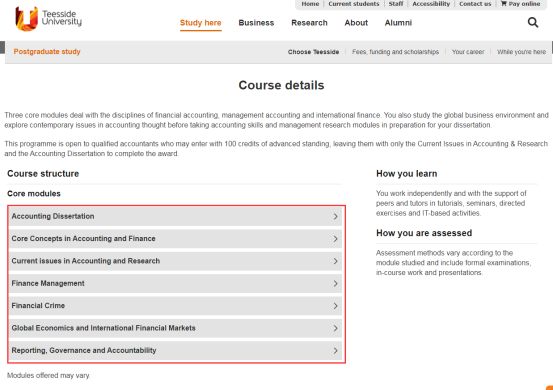The height and width of the screenshot is (390, 553).
Task: Click the Financial Crime module title
Action: 38,306
